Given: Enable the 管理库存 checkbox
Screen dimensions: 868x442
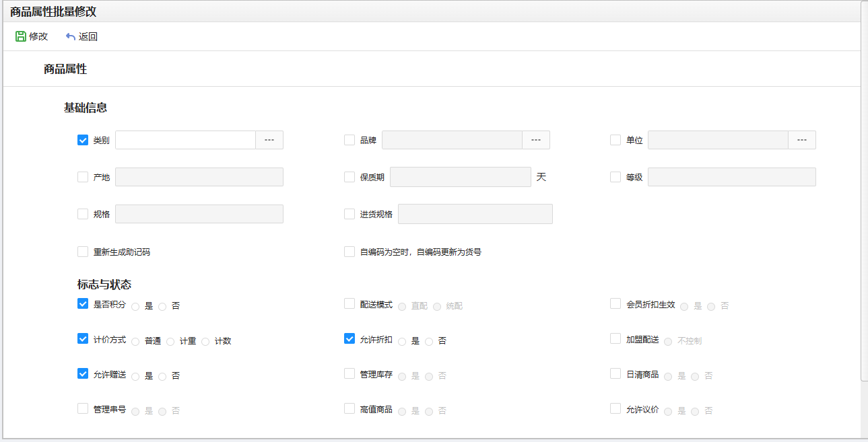Looking at the screenshot, I should point(349,373).
